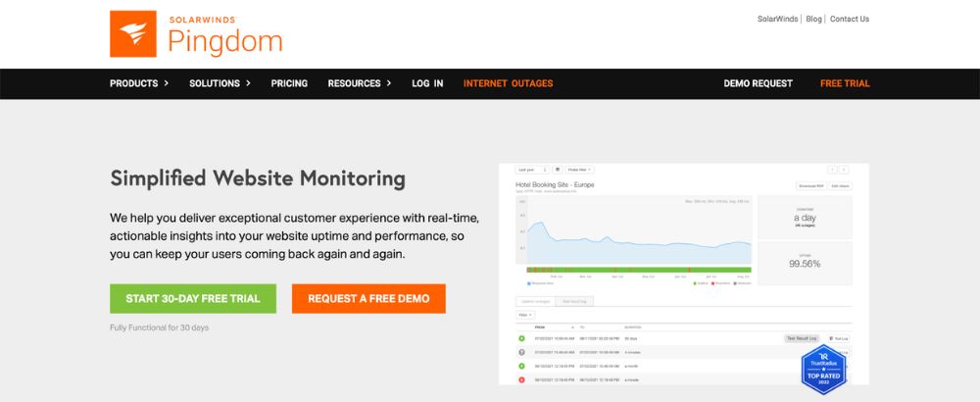Screen dimensions: 980x402
Task: Select DEMO REQUEST in nav bar
Action: 759,83
